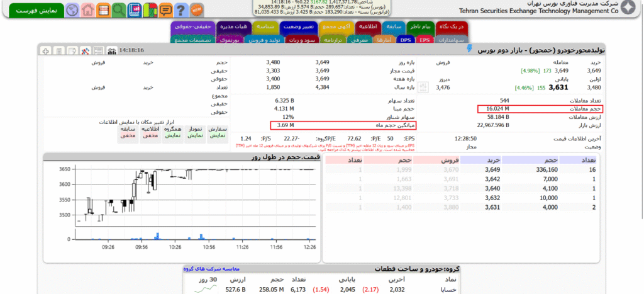Open the سود و زیان tab

[301, 40]
